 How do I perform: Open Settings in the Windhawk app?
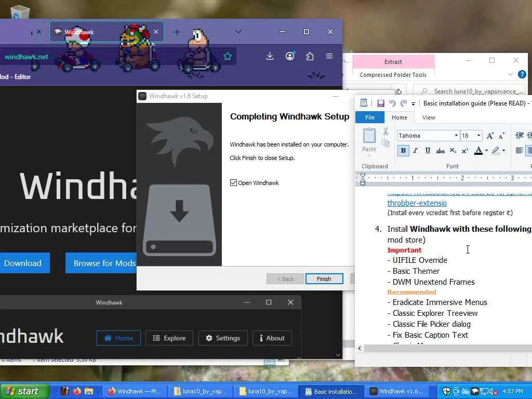pyautogui.click(x=222, y=338)
